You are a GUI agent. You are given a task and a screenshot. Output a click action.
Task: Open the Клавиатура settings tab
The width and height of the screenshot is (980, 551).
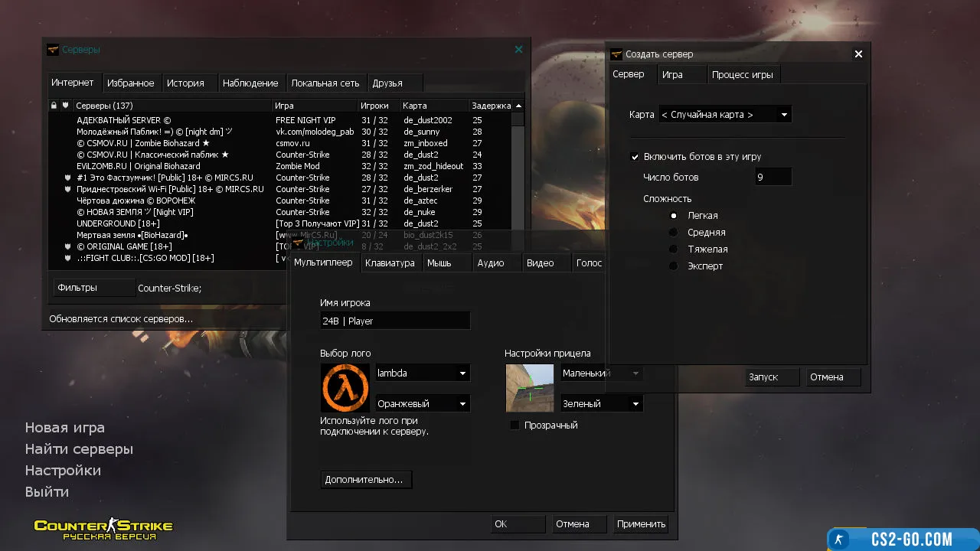point(390,262)
